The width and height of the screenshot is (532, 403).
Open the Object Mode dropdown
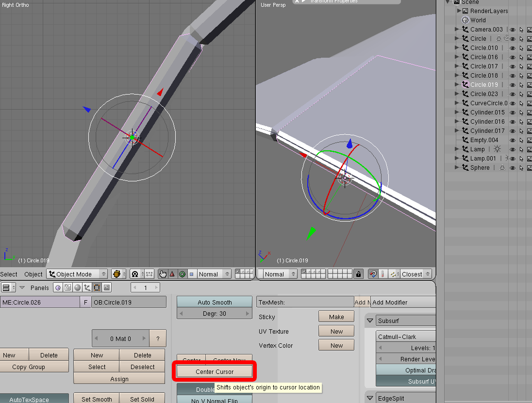[x=77, y=274]
